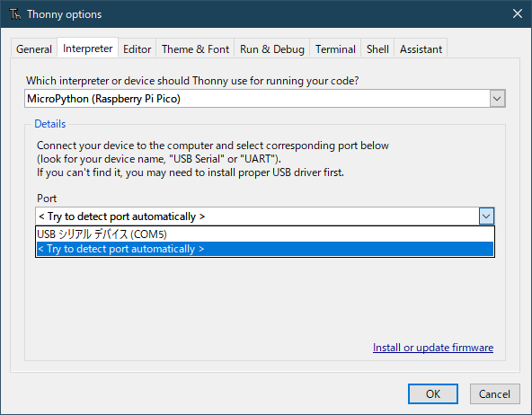532x415 pixels.
Task: Click the MicroPython (Raspberry Pi Pico) combo box
Action: pyautogui.click(x=264, y=99)
